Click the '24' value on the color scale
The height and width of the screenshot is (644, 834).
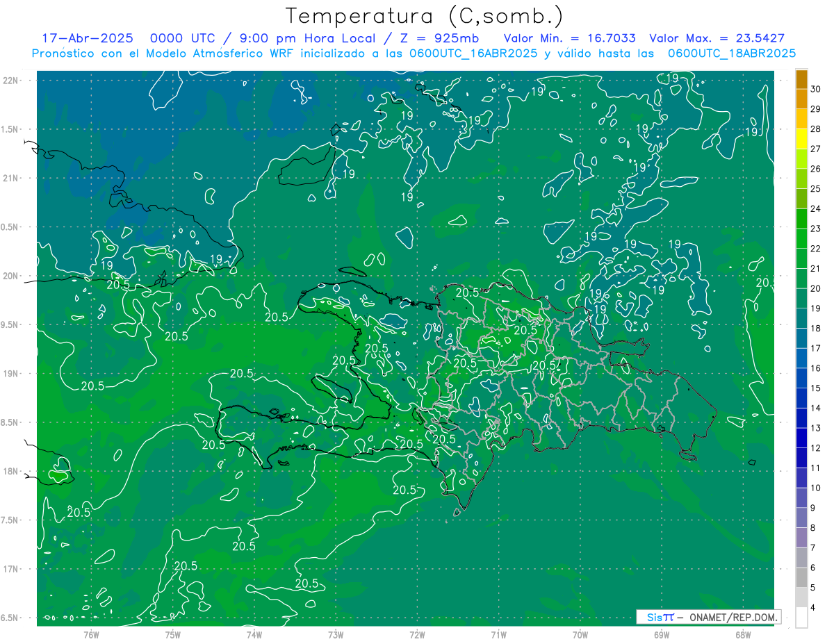[x=815, y=208]
